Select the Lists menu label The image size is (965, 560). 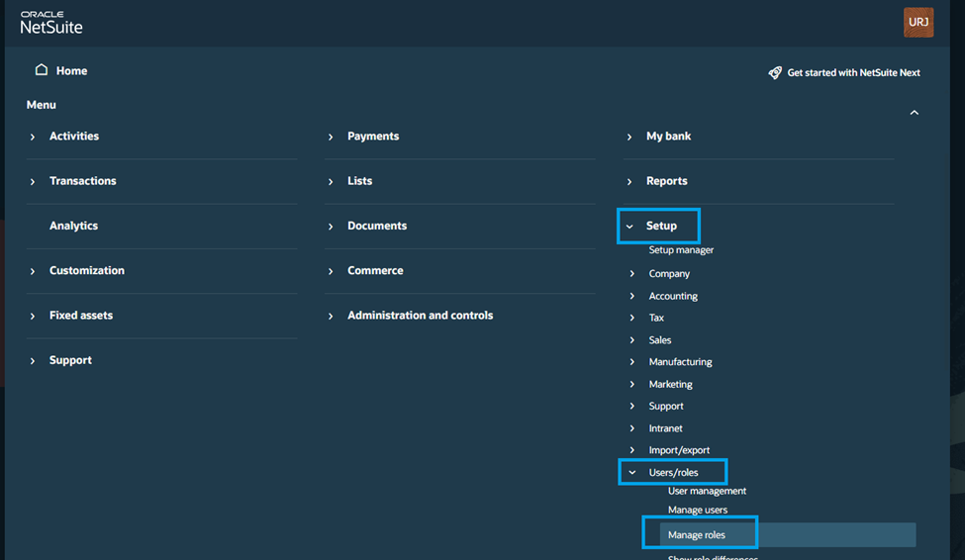[359, 181]
